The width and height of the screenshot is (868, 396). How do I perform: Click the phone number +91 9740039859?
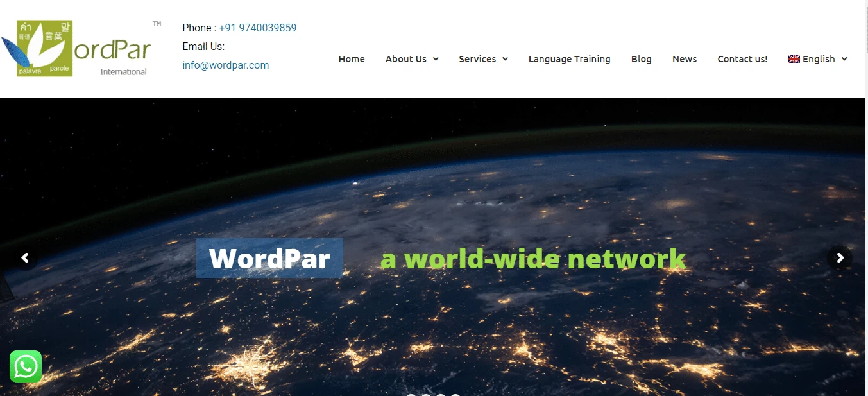[x=257, y=28]
